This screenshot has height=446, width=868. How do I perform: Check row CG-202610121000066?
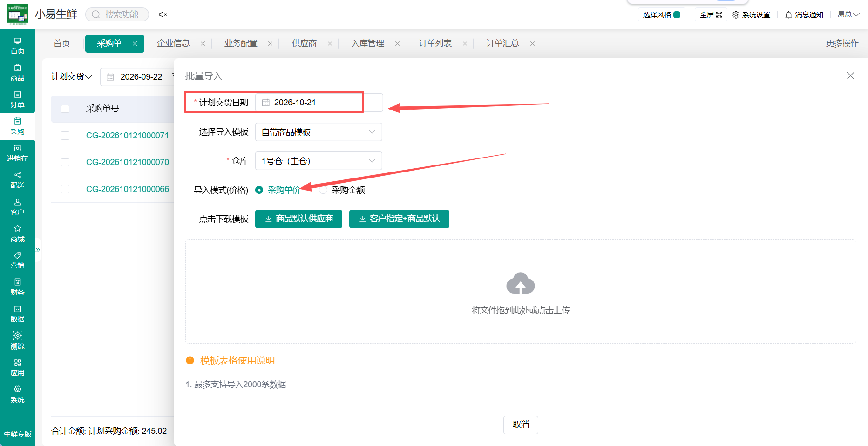click(65, 189)
